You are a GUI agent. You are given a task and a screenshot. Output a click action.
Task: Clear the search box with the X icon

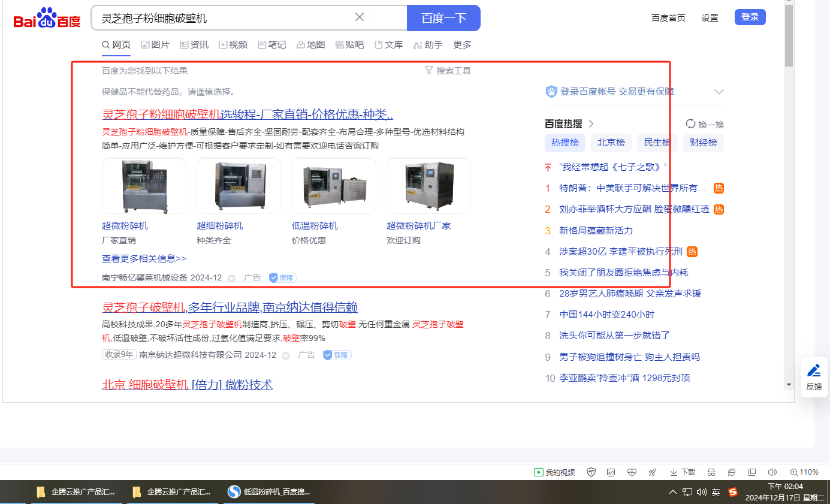[360, 17]
